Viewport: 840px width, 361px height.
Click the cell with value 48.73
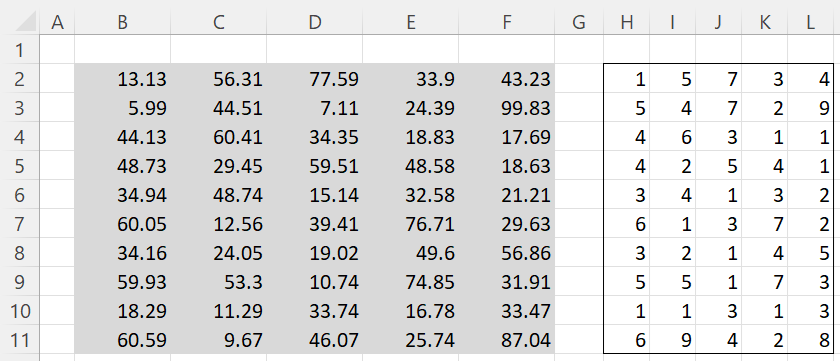click(123, 166)
